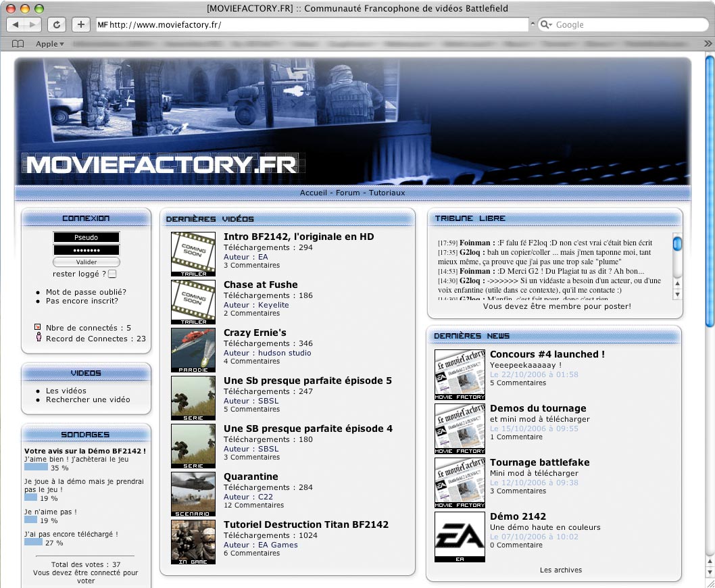Open Concours #4 news thumbnail
The width and height of the screenshot is (715, 588).
tap(460, 374)
